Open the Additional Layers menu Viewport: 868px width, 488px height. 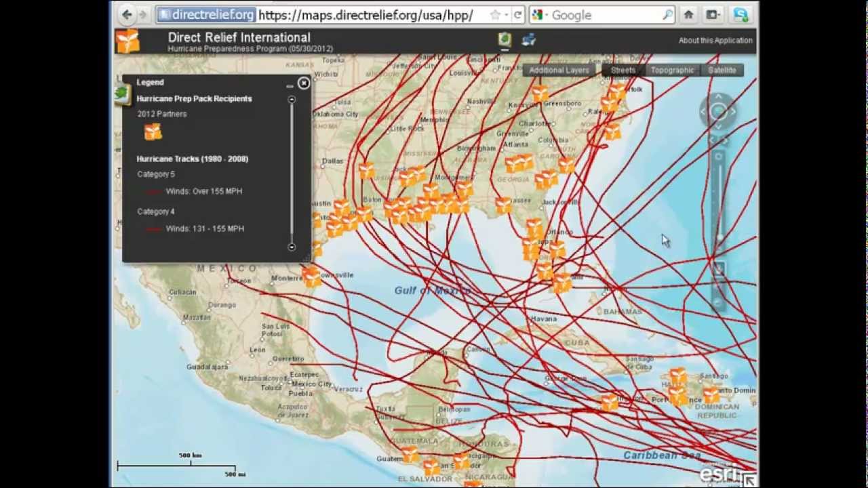tap(559, 70)
